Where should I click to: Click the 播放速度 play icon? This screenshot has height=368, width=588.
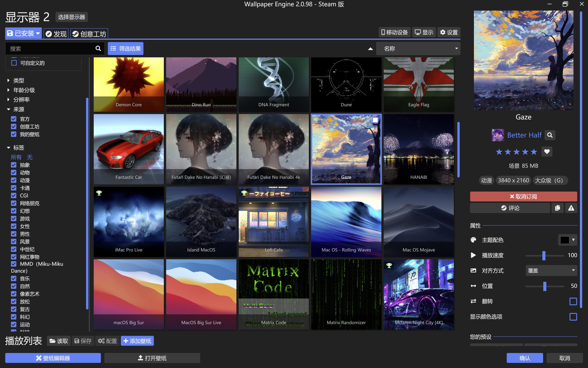473,255
